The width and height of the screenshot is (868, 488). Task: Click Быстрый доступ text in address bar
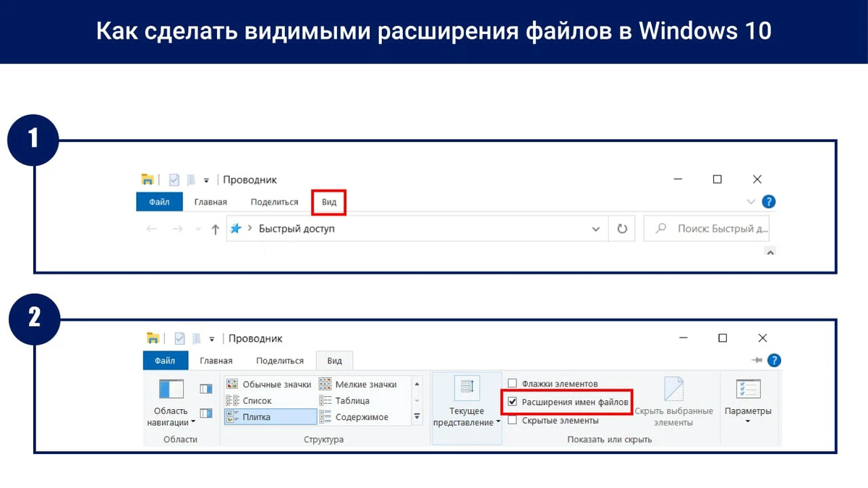pyautogui.click(x=297, y=229)
